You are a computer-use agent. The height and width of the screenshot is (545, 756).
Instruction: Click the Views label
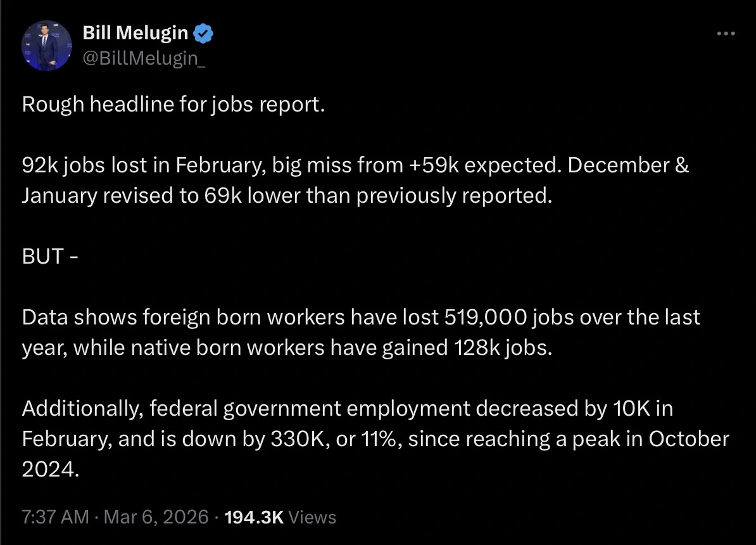pyautogui.click(x=312, y=517)
